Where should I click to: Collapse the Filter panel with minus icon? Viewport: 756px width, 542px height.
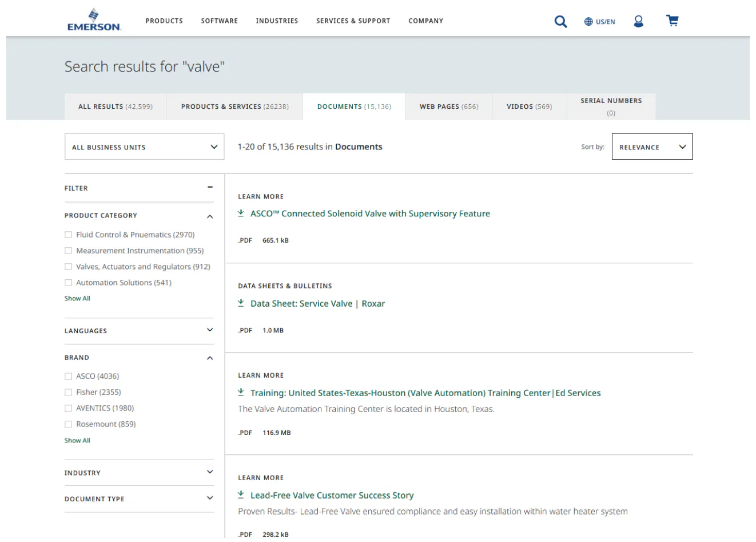point(210,187)
